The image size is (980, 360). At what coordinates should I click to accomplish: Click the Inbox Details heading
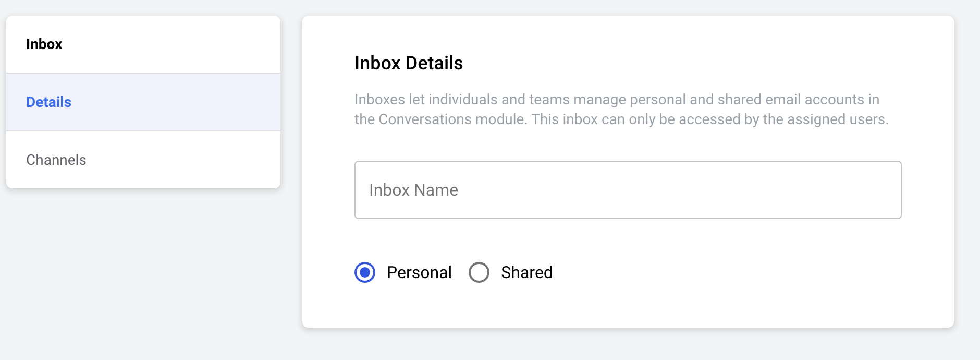point(409,63)
